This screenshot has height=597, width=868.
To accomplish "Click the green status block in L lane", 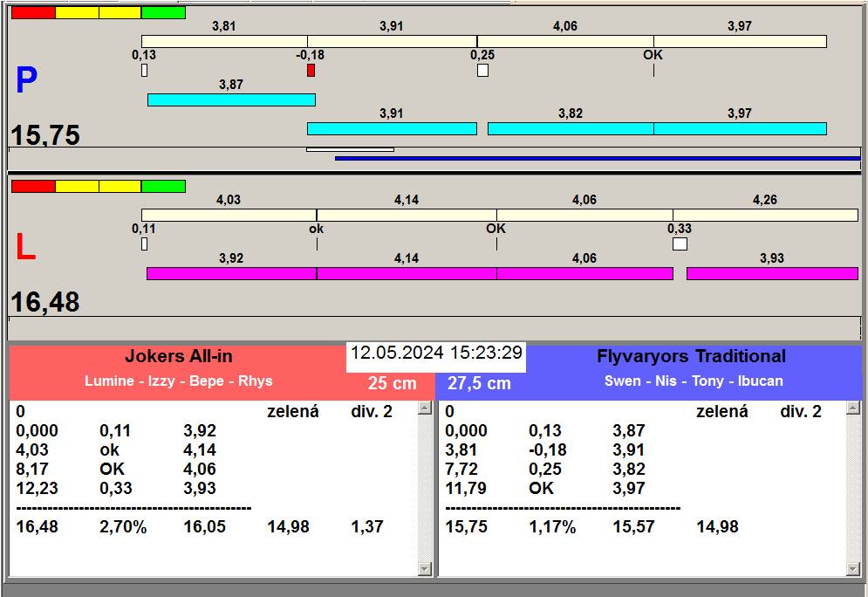I will 163,186.
